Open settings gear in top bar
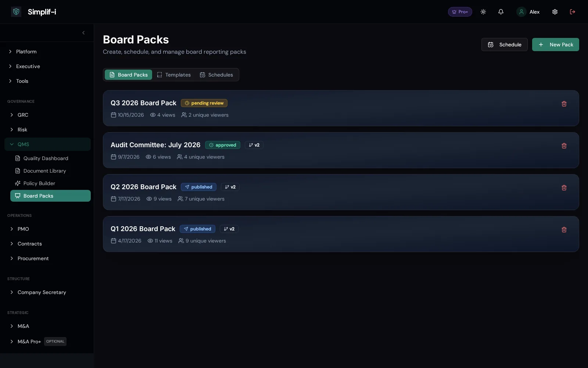The height and width of the screenshot is (368, 588). point(555,12)
